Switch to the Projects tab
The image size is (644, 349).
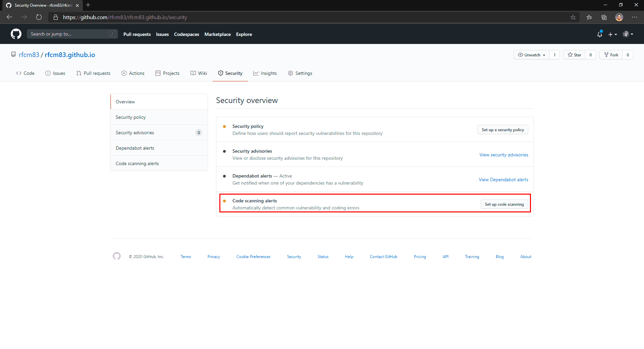point(167,73)
